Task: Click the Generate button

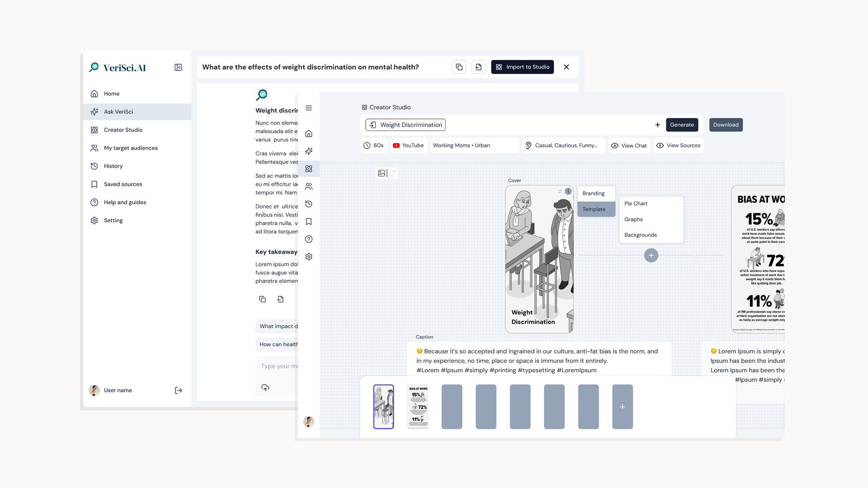Action: (682, 125)
